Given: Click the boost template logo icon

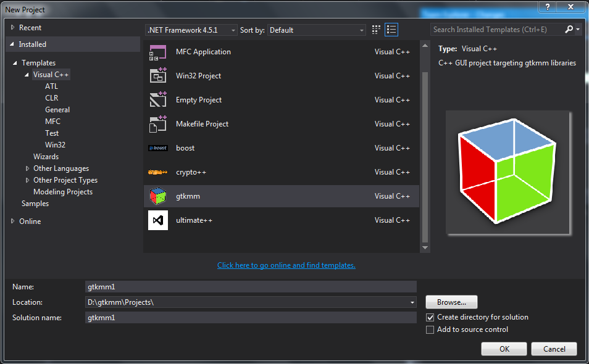Looking at the screenshot, I should [158, 148].
